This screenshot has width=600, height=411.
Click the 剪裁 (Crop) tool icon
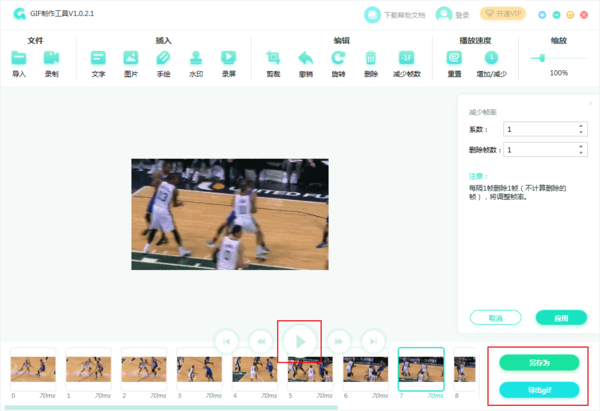click(x=273, y=59)
